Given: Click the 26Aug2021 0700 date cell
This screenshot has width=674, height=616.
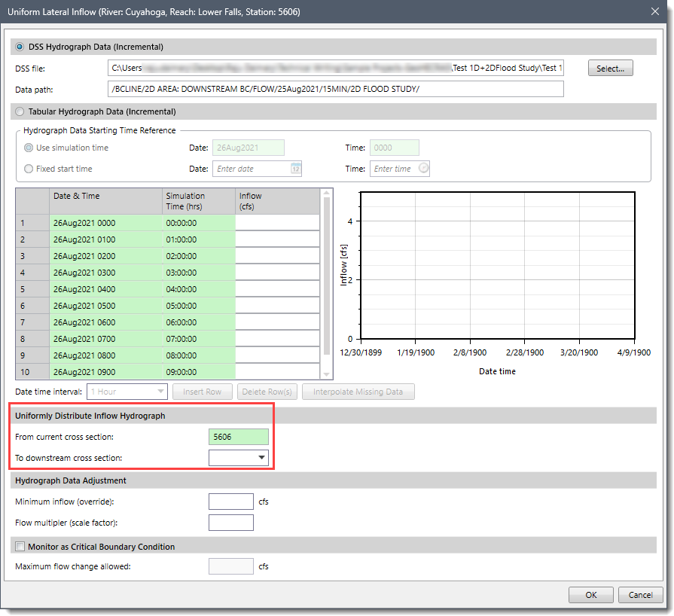Looking at the screenshot, I should (x=105, y=339).
